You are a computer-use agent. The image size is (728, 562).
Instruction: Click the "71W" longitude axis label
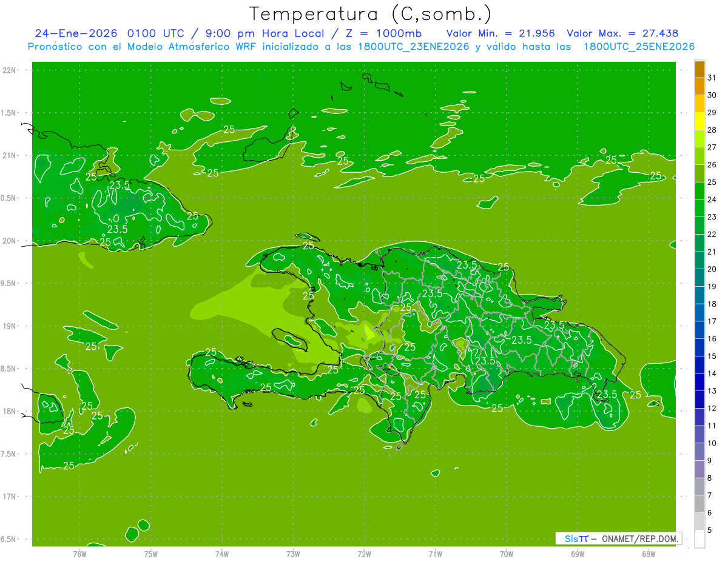pyautogui.click(x=435, y=554)
